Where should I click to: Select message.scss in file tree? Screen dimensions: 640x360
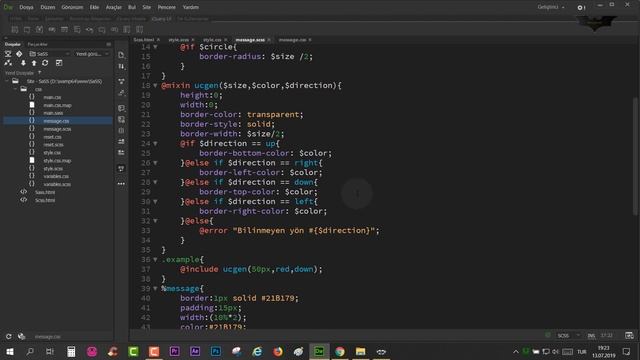pyautogui.click(x=57, y=129)
